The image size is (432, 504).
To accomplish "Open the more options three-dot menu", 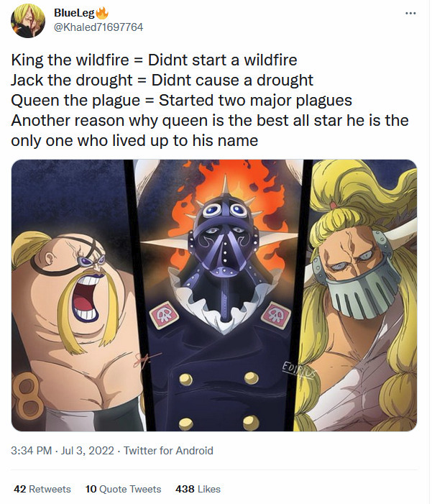I will click(410, 14).
